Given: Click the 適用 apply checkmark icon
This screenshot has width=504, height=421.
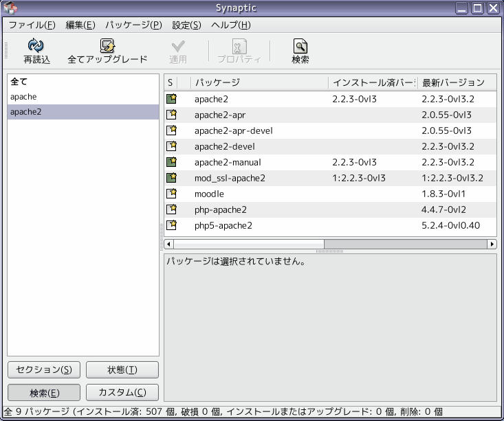Looking at the screenshot, I should (178, 46).
